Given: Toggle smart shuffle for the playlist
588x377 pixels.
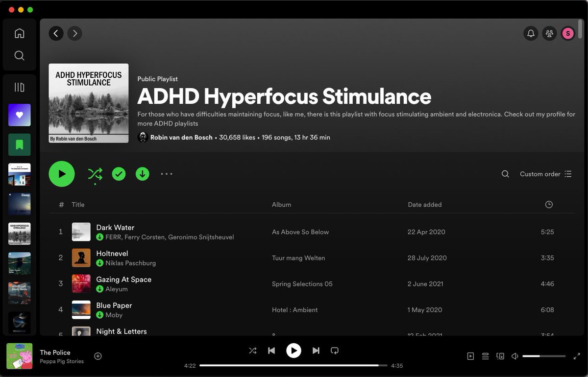Looking at the screenshot, I should click(x=95, y=174).
